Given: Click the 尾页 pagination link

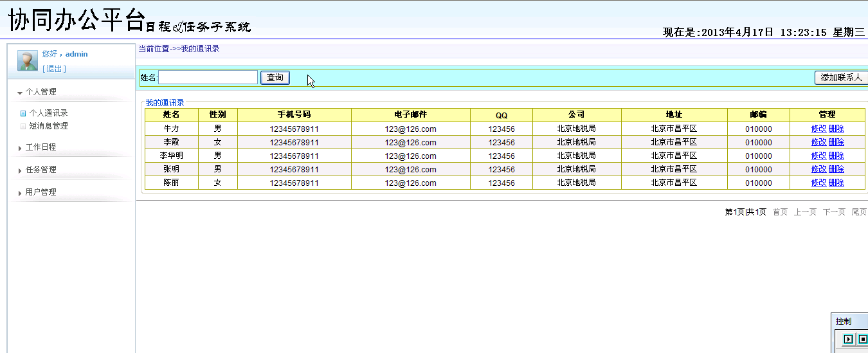Looking at the screenshot, I should tap(859, 212).
